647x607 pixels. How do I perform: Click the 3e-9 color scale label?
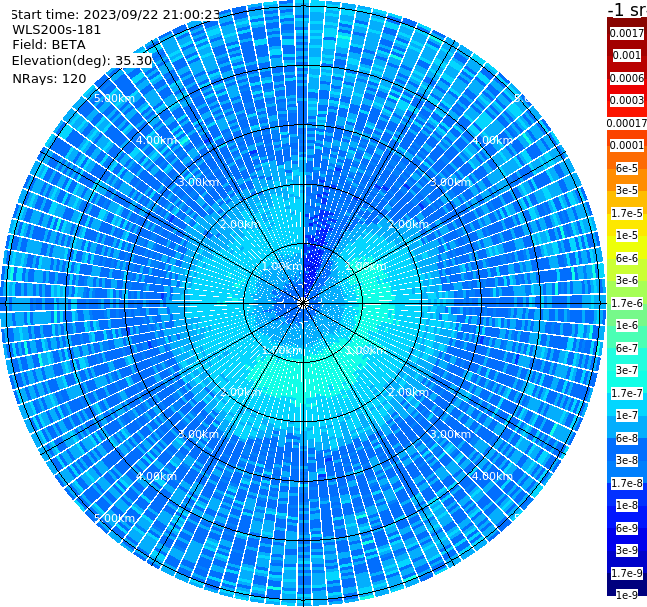(x=627, y=550)
